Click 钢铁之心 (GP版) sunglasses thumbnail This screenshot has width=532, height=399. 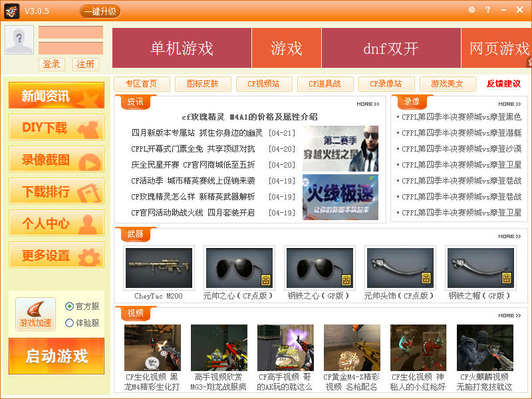pos(320,268)
